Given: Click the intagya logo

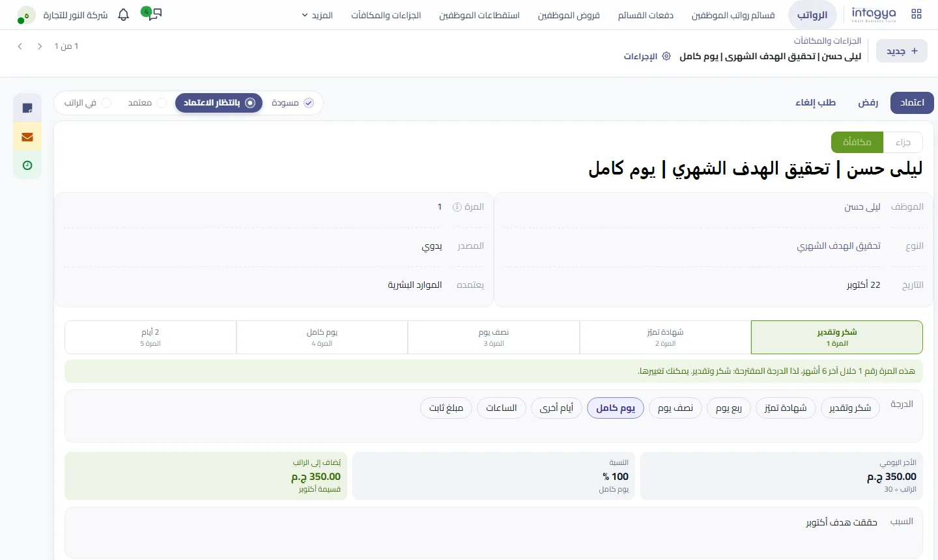Looking at the screenshot, I should pyautogui.click(x=874, y=14).
